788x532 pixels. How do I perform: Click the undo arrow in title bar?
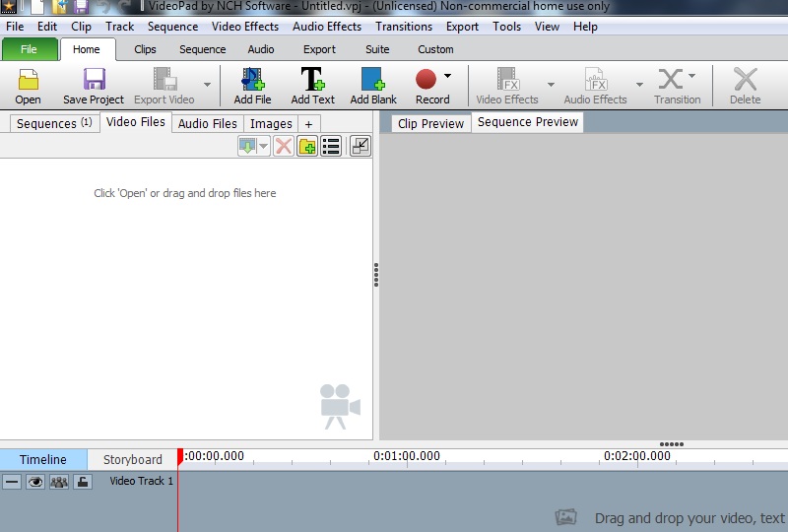tap(103, 7)
